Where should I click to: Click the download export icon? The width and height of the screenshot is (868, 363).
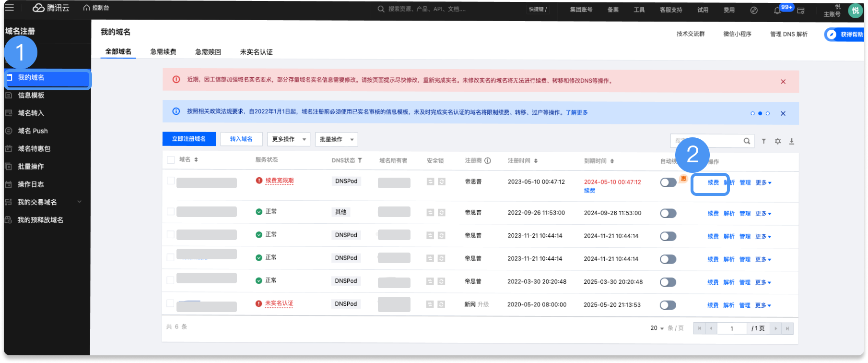pyautogui.click(x=792, y=141)
